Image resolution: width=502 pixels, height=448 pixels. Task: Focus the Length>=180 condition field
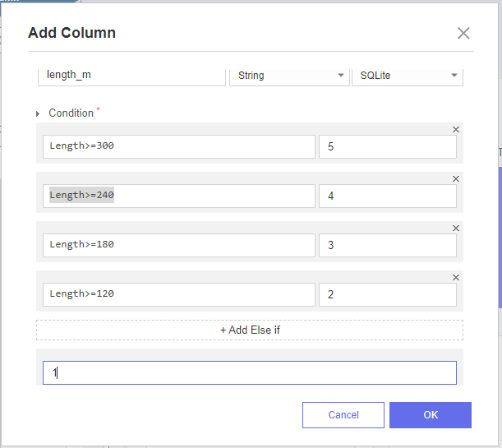(178, 245)
